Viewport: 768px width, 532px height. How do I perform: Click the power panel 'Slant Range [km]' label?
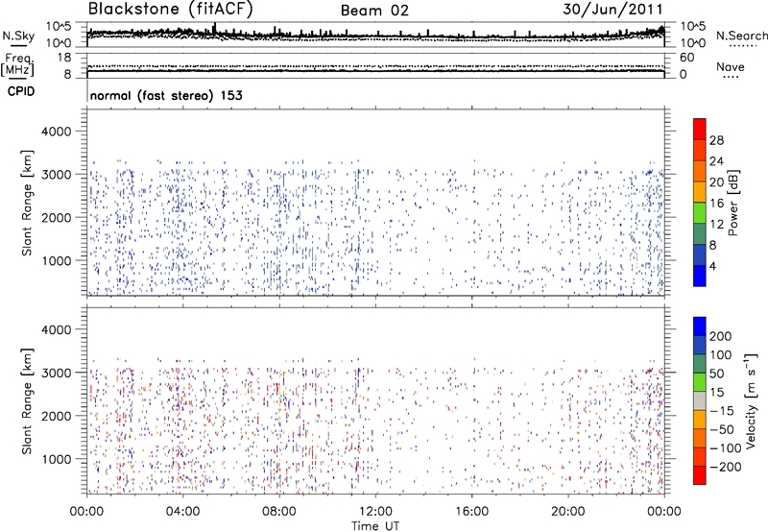[x=28, y=203]
